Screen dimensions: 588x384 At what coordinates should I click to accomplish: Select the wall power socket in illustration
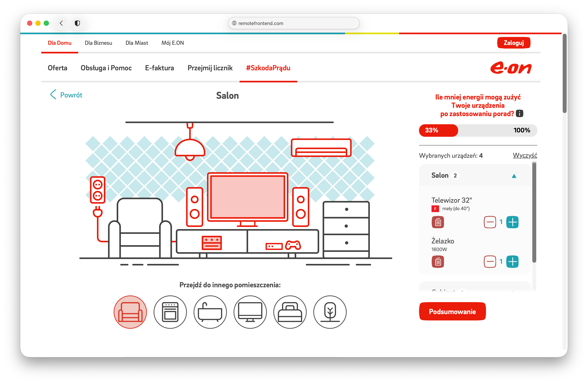[x=98, y=190]
